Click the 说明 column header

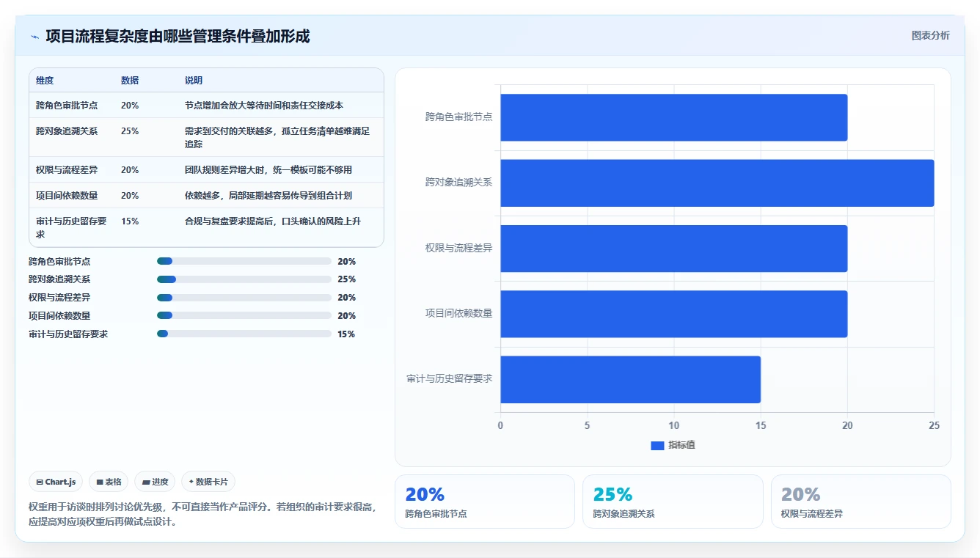(194, 81)
